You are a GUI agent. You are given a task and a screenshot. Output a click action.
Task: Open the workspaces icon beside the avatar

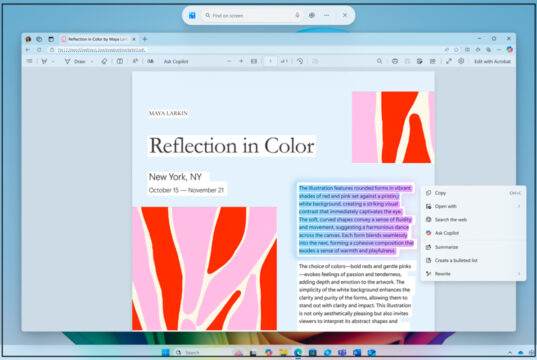[x=39, y=39]
